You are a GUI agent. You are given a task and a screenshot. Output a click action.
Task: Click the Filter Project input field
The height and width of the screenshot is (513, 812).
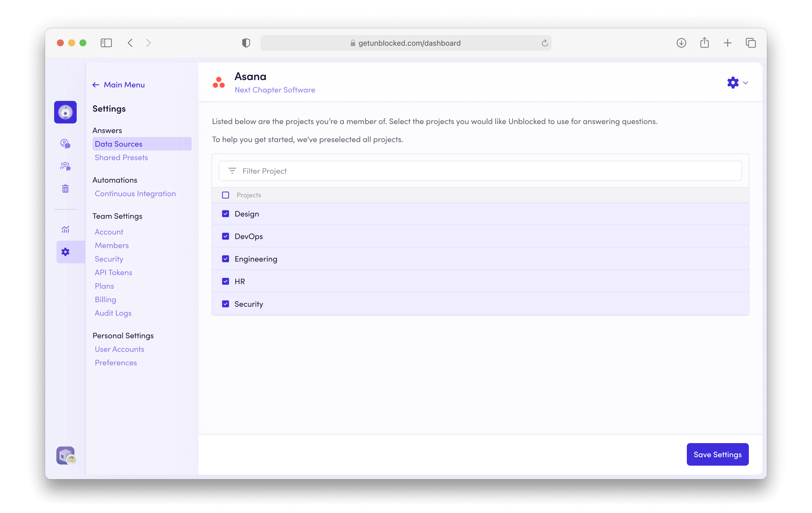pos(480,171)
